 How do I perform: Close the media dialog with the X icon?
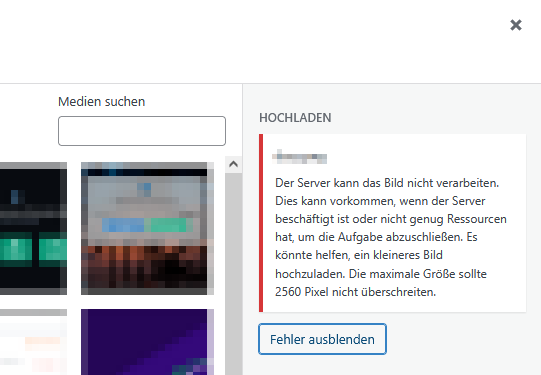click(x=516, y=25)
